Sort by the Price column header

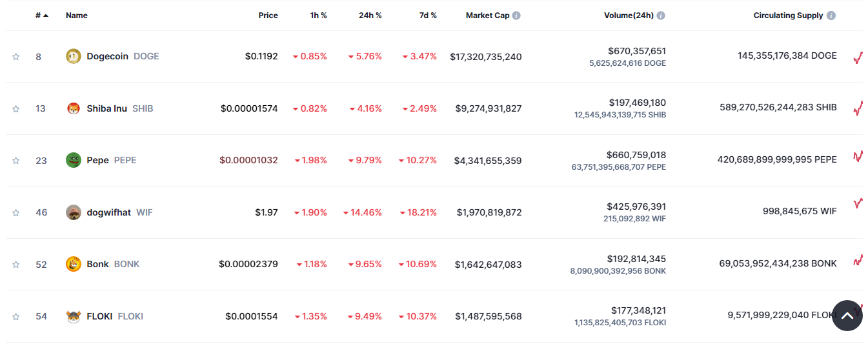tap(268, 15)
